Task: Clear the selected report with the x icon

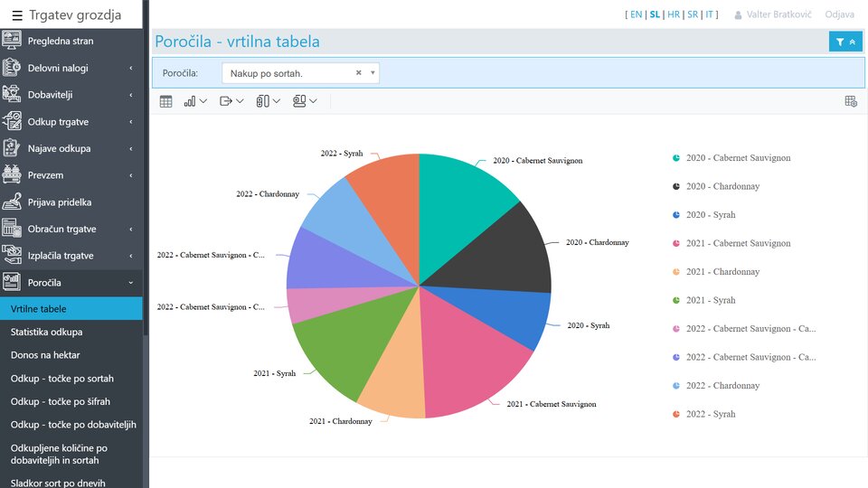Action: (358, 73)
